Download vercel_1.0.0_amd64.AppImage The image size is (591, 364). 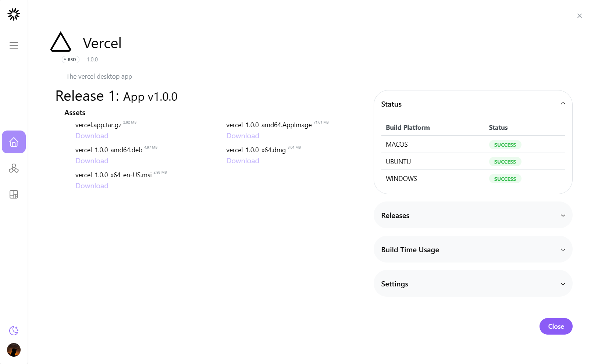pos(243,136)
